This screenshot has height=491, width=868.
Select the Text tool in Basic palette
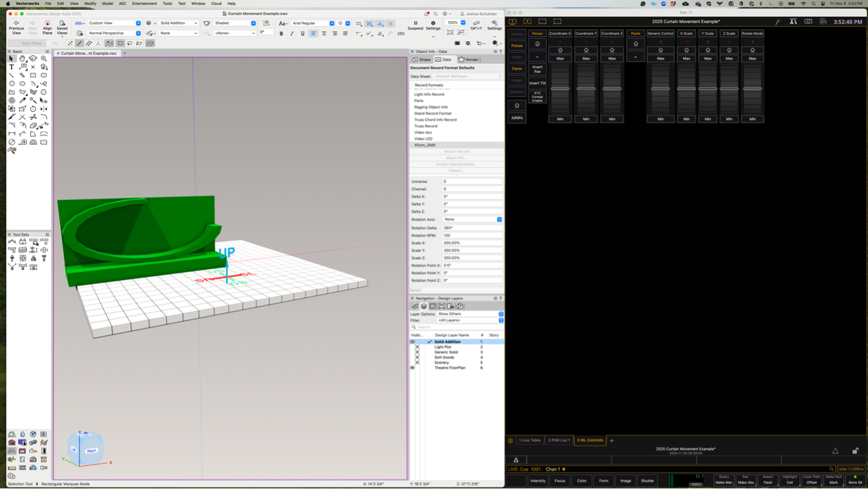[12, 67]
